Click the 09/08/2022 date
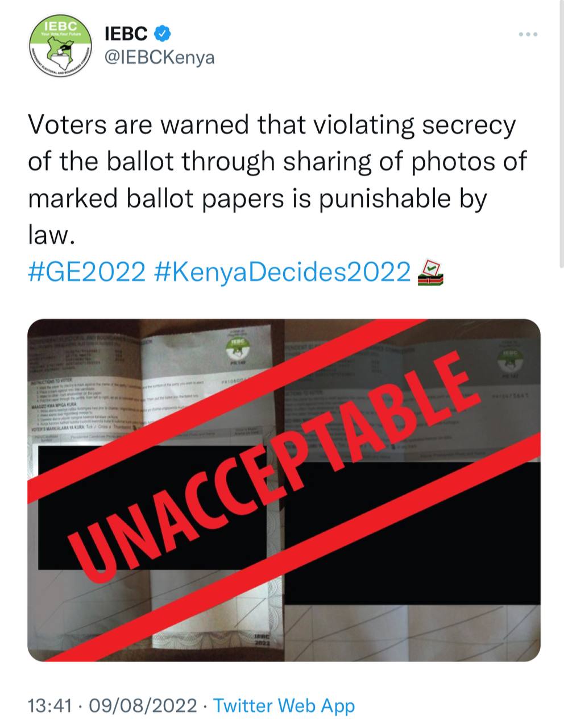Screen dimensions: 568x728 (x=142, y=706)
